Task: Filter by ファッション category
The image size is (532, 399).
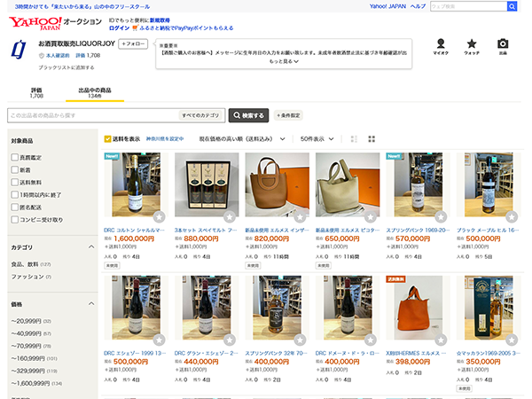Action: [x=31, y=277]
